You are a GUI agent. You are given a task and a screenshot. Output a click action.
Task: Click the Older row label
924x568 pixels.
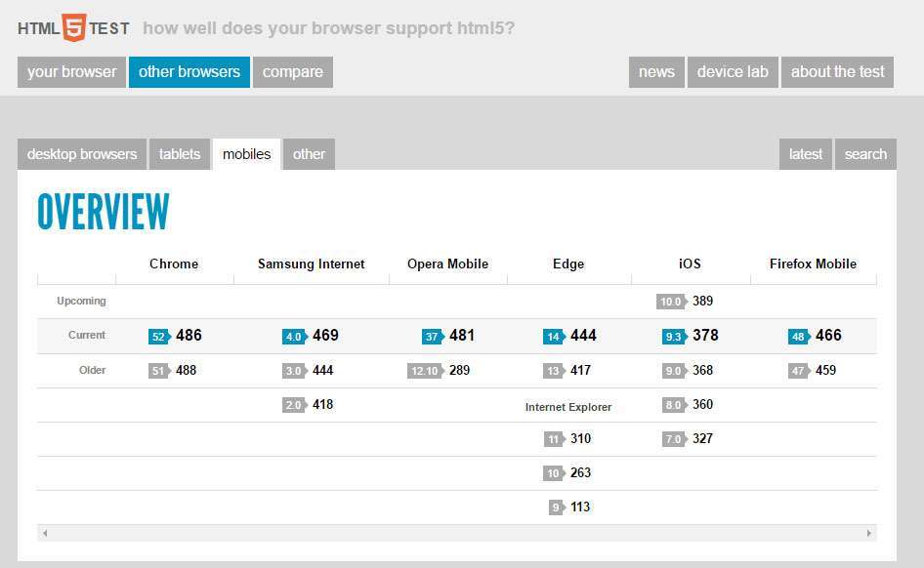coord(93,370)
